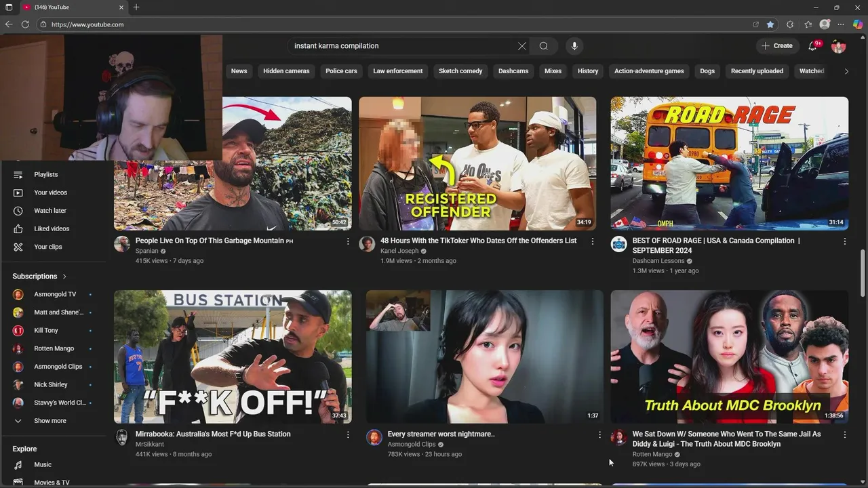
Task: Switch to the YouTube browser tab
Action: [73, 7]
